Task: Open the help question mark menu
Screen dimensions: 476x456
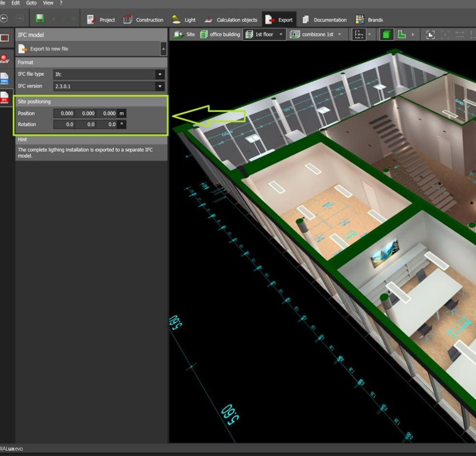Action: click(61, 3)
